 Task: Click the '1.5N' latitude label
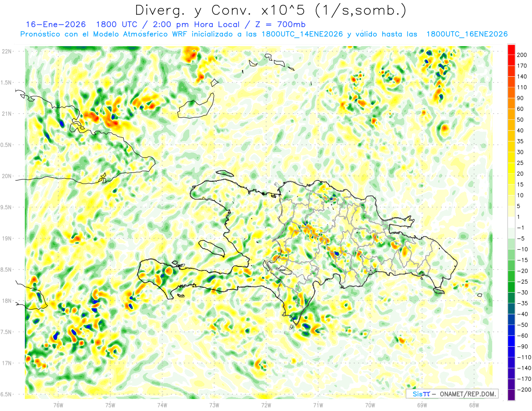click(7, 82)
